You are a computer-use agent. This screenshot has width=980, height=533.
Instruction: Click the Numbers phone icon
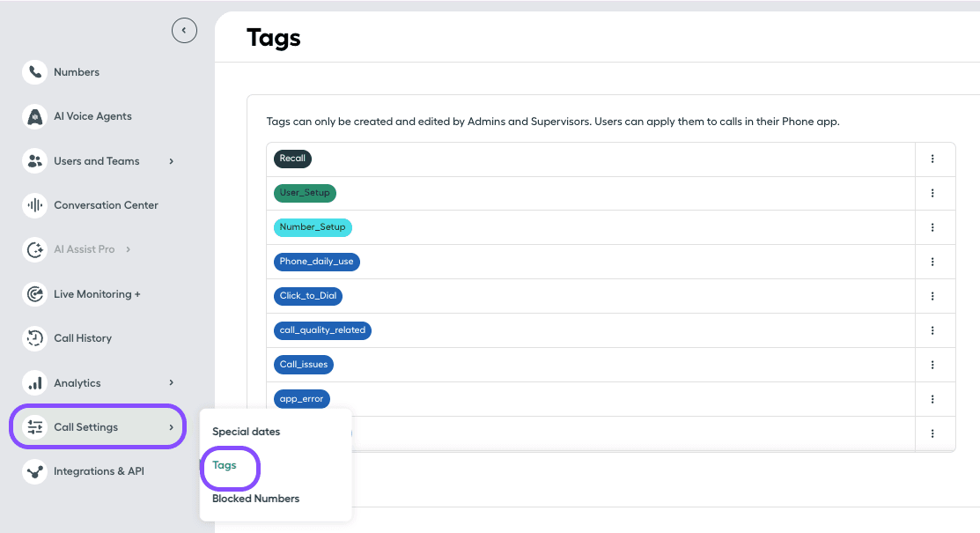coord(34,71)
